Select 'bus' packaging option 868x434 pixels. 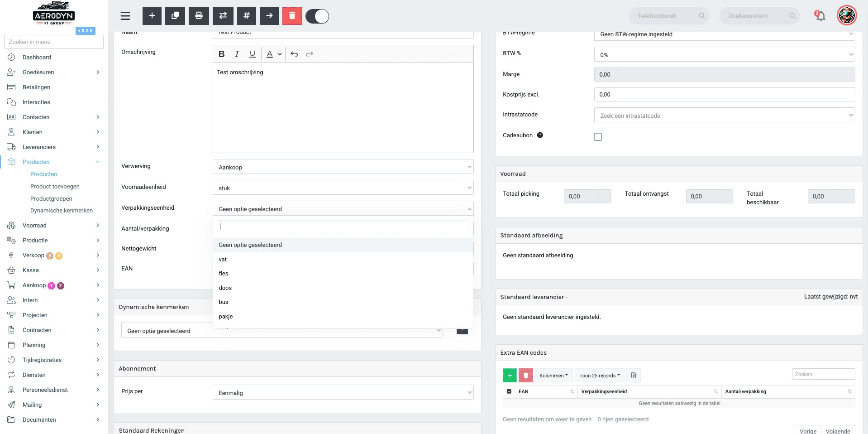click(343, 302)
